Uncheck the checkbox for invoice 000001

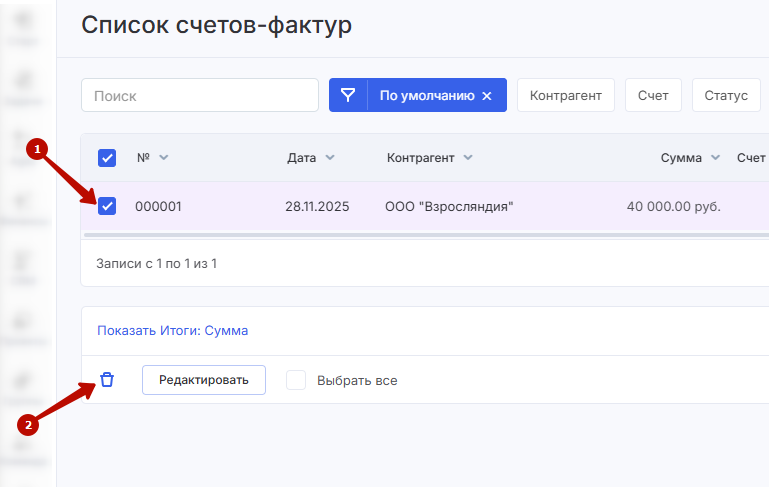tap(107, 207)
